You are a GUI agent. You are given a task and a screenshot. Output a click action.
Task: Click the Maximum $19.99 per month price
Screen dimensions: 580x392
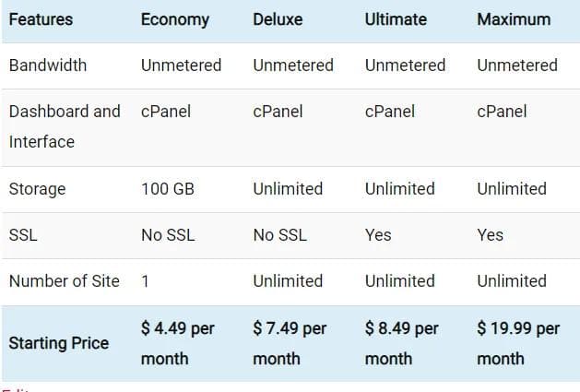click(518, 343)
